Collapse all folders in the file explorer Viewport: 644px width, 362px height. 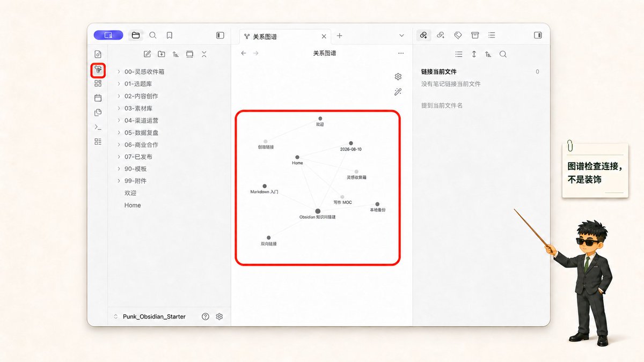point(204,54)
